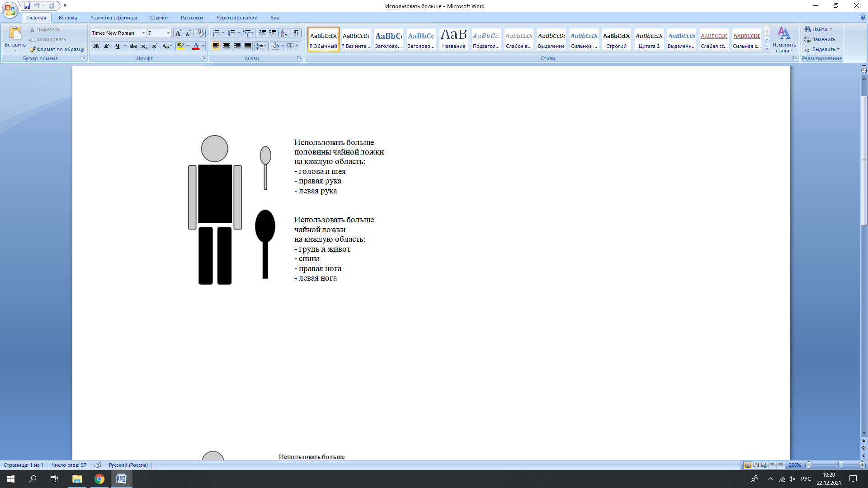Viewport: 868px width, 488px height.
Task: Open font size dropdown showing 7
Action: point(168,33)
